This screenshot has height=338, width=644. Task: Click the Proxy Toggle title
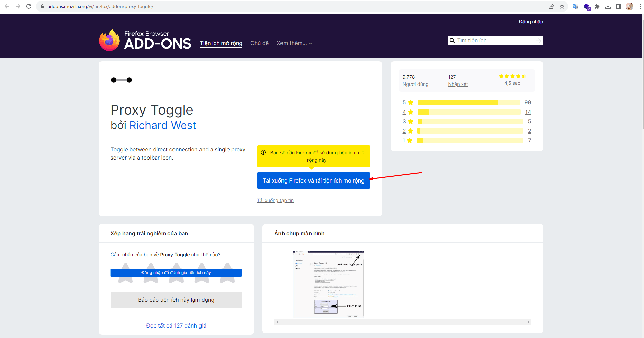(x=152, y=110)
